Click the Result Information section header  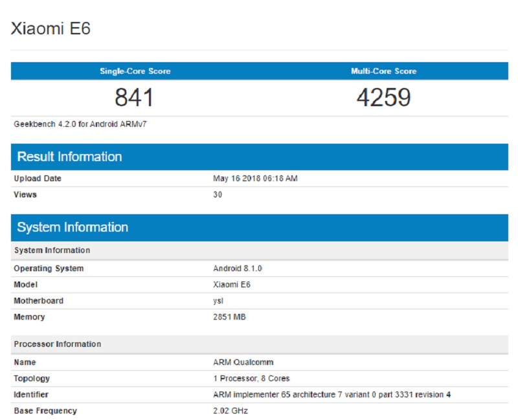coord(260,157)
